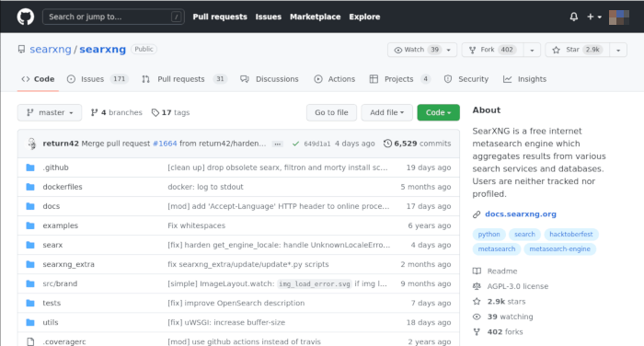Click the green check status icon

click(295, 144)
